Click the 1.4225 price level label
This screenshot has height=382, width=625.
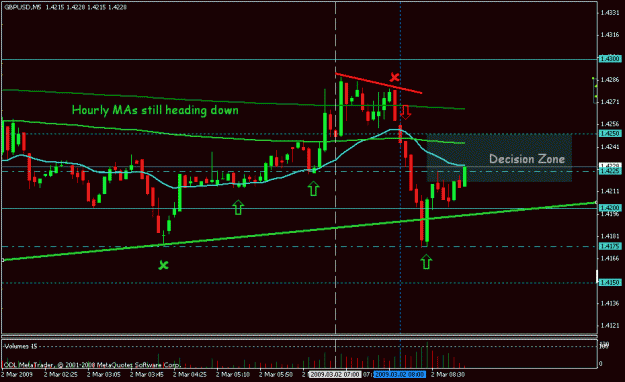pos(610,171)
